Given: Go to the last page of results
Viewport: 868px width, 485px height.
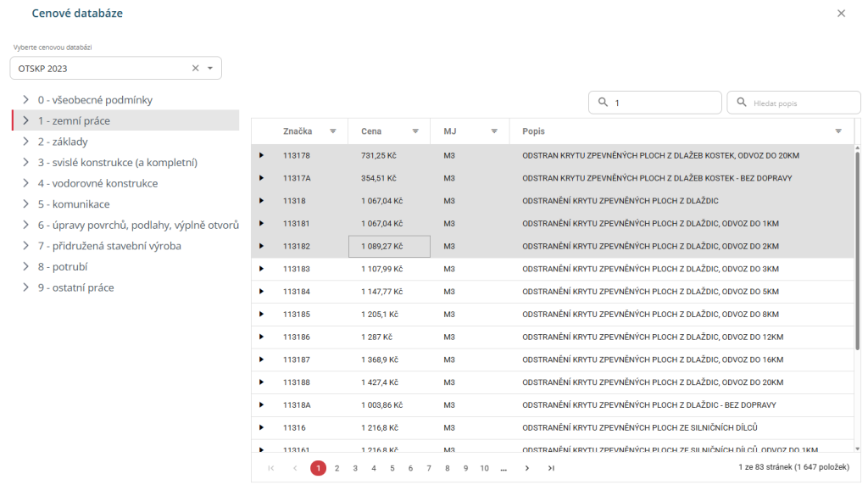Looking at the screenshot, I should 551,468.
